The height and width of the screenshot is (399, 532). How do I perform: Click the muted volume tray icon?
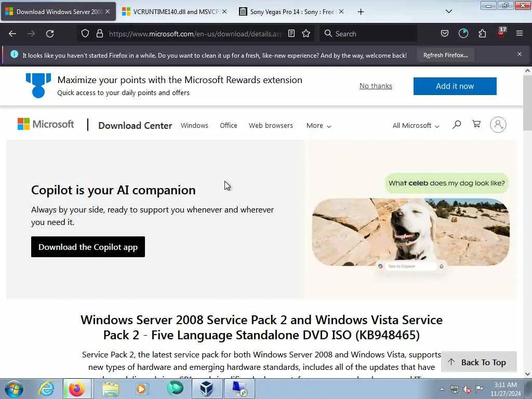(467, 390)
